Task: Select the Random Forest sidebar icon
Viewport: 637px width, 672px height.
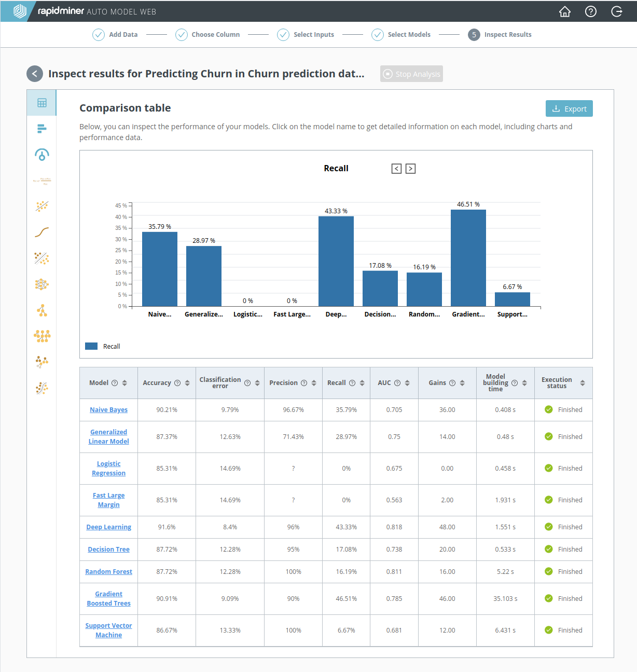Action: tap(42, 336)
